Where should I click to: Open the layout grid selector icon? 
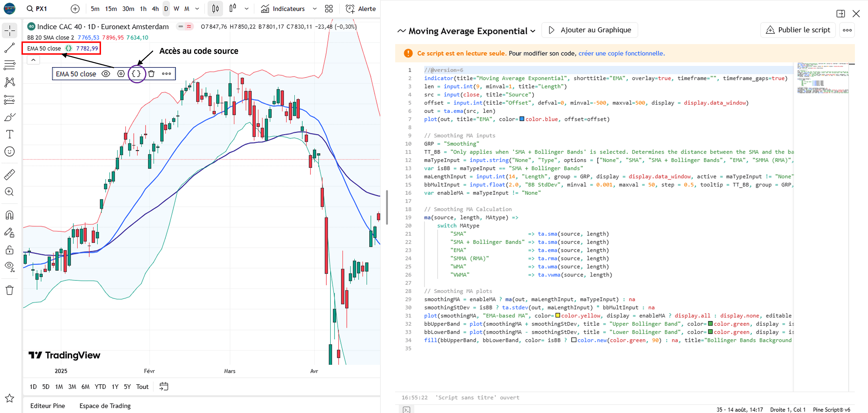329,9
